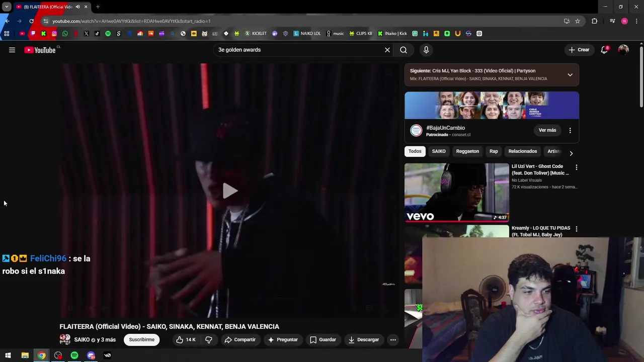
Task: Open the CLIPS KB bookmark
Action: 361,34
